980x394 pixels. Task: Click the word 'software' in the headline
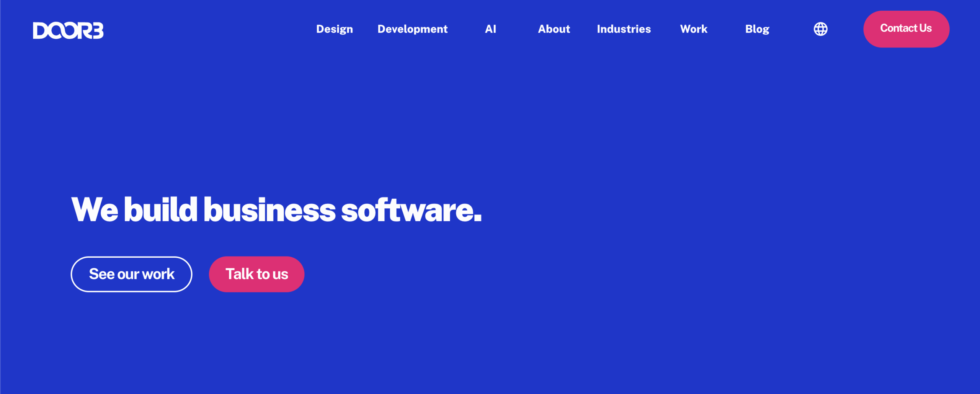point(407,210)
